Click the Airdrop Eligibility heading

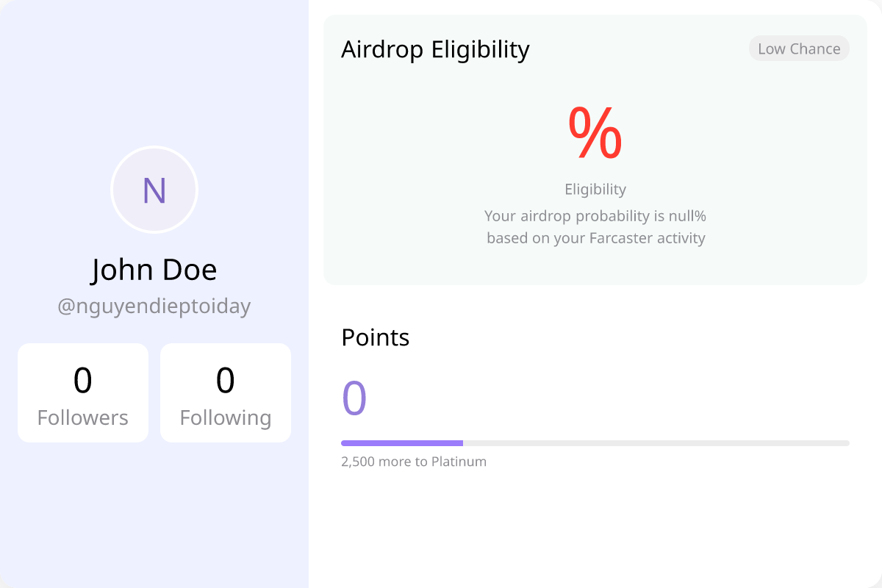point(435,49)
